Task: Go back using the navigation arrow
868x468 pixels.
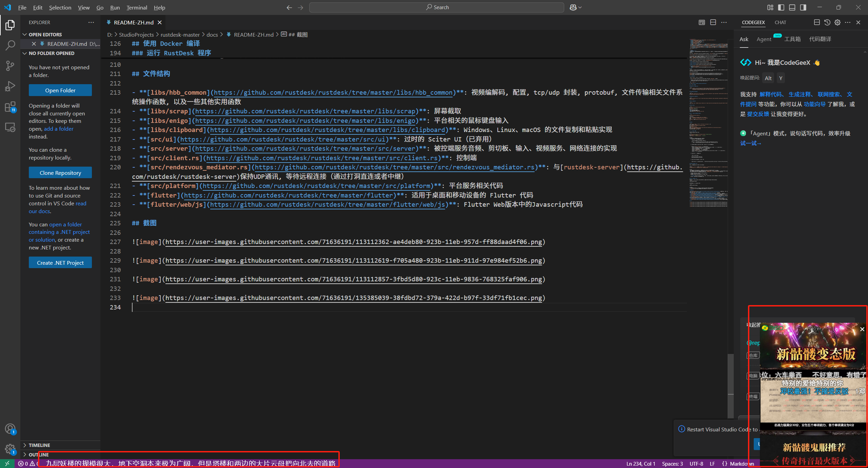Action: tap(289, 7)
